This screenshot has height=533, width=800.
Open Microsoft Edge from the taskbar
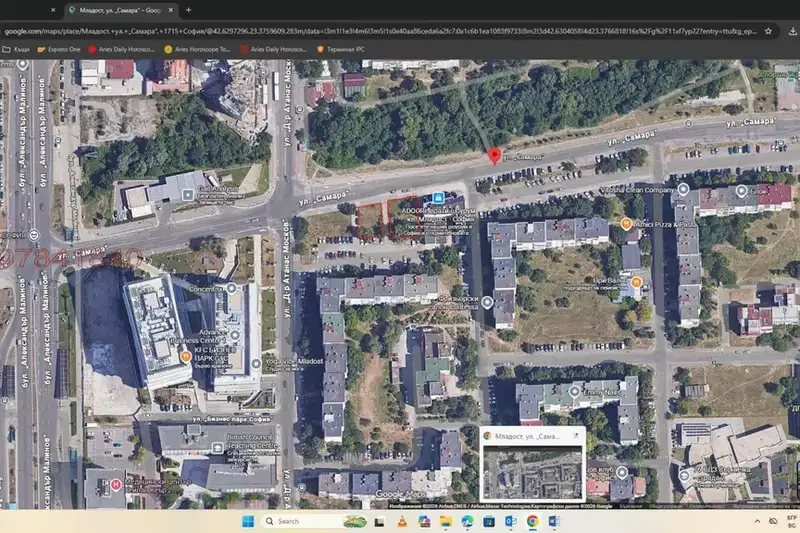[x=467, y=521]
